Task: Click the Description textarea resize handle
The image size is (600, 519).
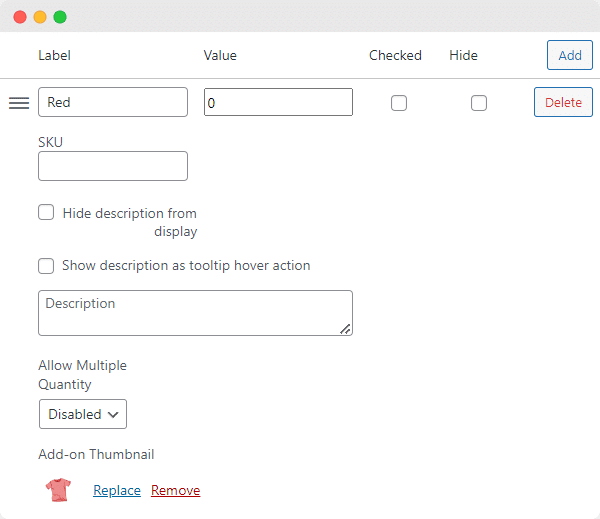Action: 345,329
